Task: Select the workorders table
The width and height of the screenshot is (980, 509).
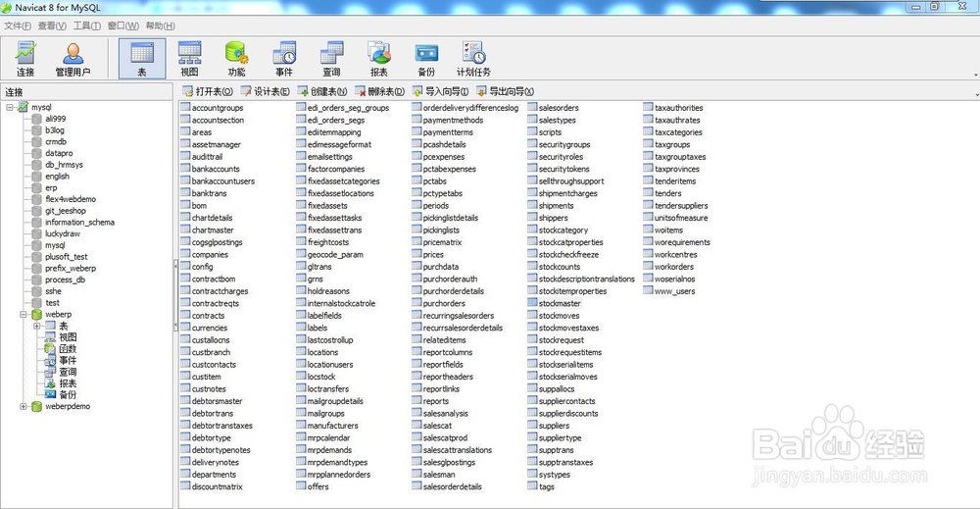Action: tap(674, 267)
